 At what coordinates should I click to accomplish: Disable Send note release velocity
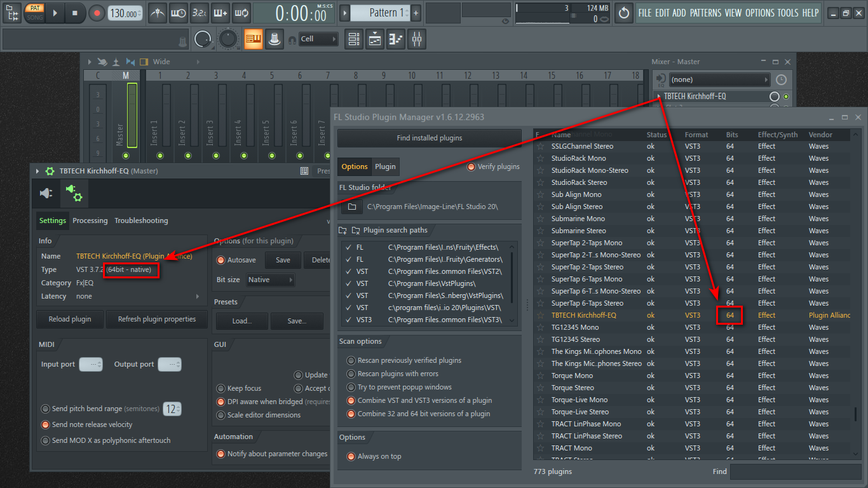click(x=46, y=424)
